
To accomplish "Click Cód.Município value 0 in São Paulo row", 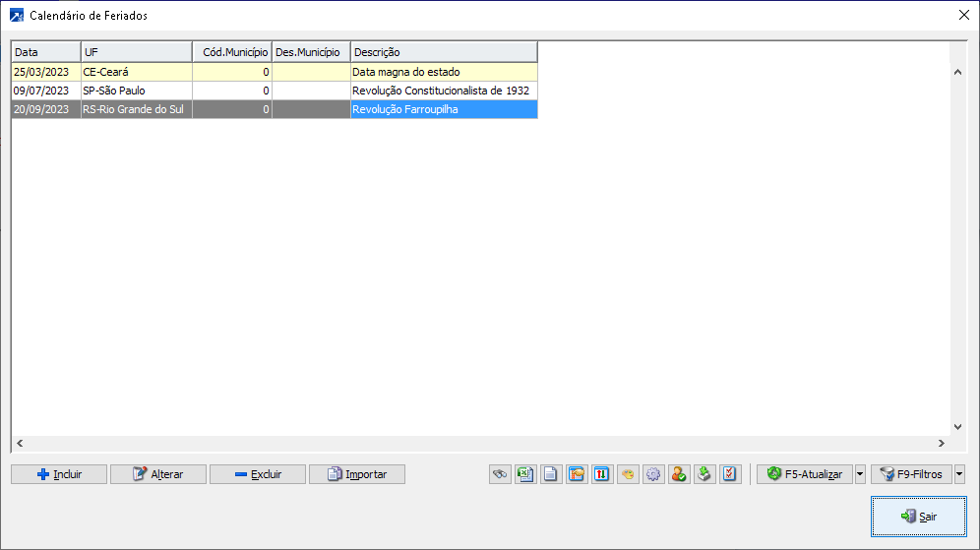I will point(232,91).
